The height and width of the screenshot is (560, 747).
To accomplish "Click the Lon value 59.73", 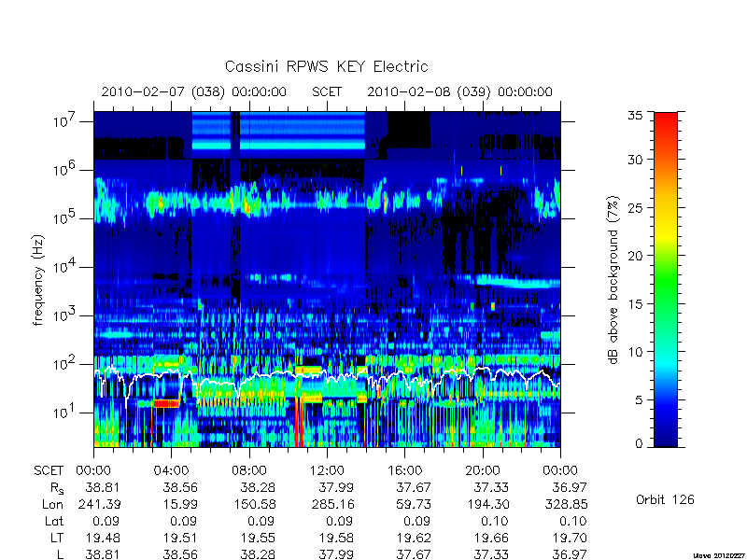I will click(414, 504).
